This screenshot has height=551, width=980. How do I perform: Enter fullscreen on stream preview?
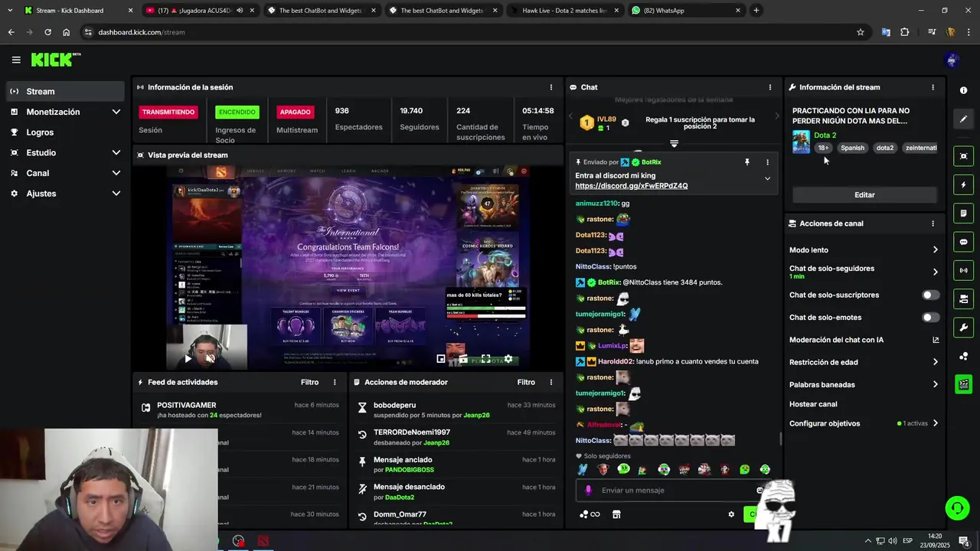coord(485,358)
